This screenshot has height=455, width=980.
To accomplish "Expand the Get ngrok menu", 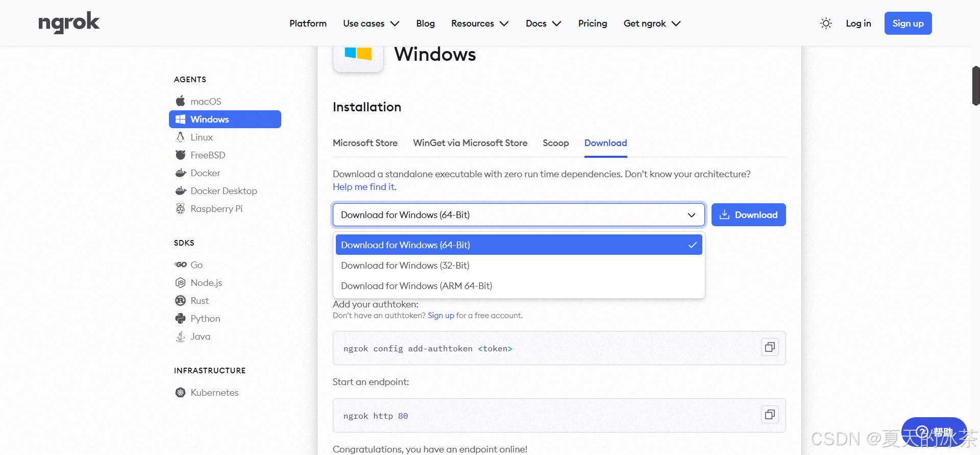I will pyautogui.click(x=652, y=23).
